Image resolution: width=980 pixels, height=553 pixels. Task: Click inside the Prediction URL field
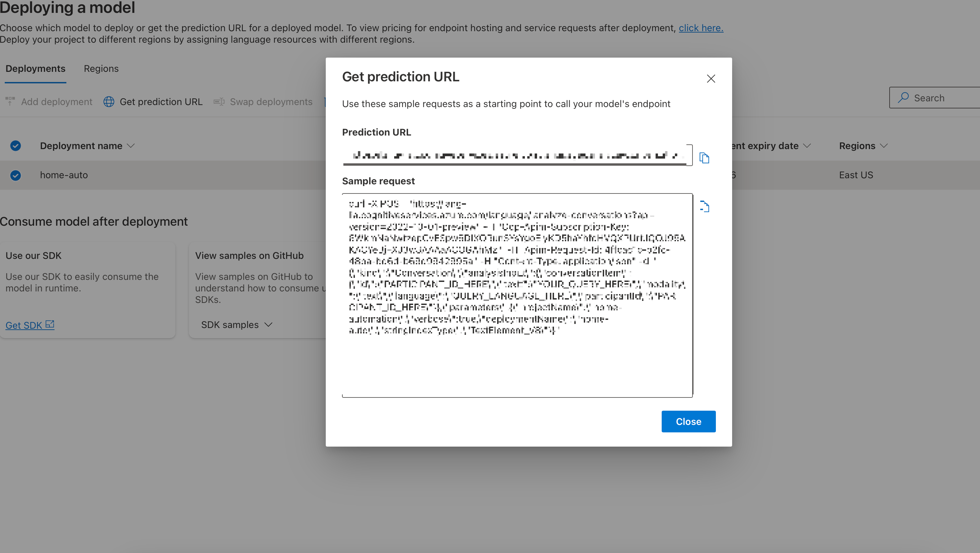pos(517,155)
